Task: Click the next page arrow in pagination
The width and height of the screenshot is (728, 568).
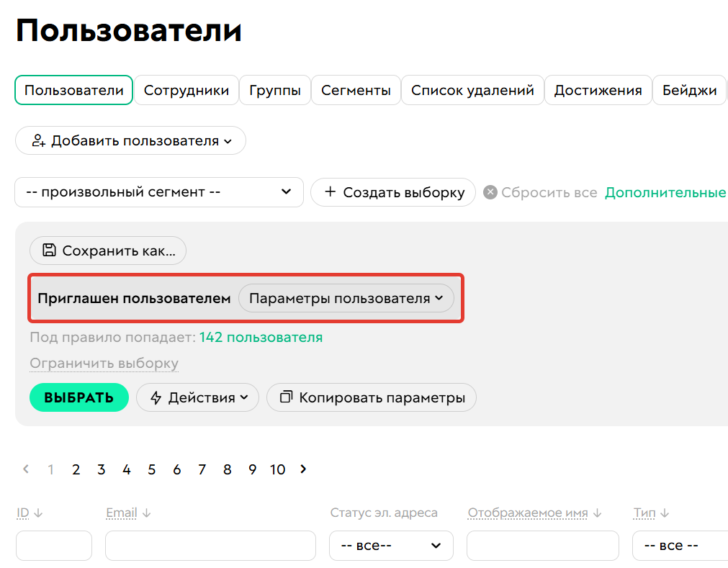Action: (x=302, y=469)
